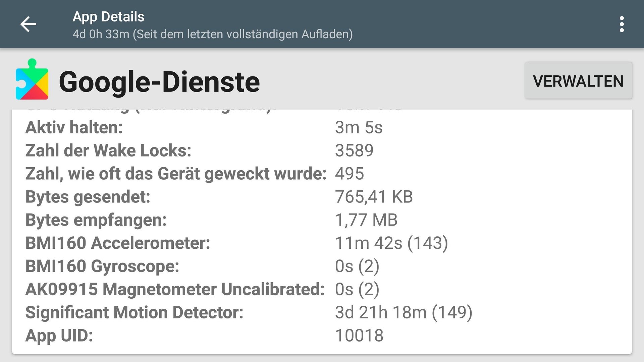Open the three-dot overflow menu

[622, 24]
